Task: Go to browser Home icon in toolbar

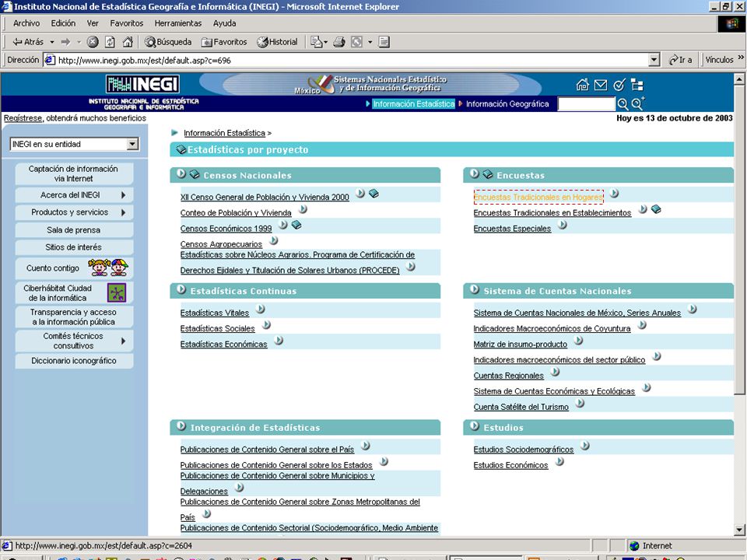Action: (128, 42)
